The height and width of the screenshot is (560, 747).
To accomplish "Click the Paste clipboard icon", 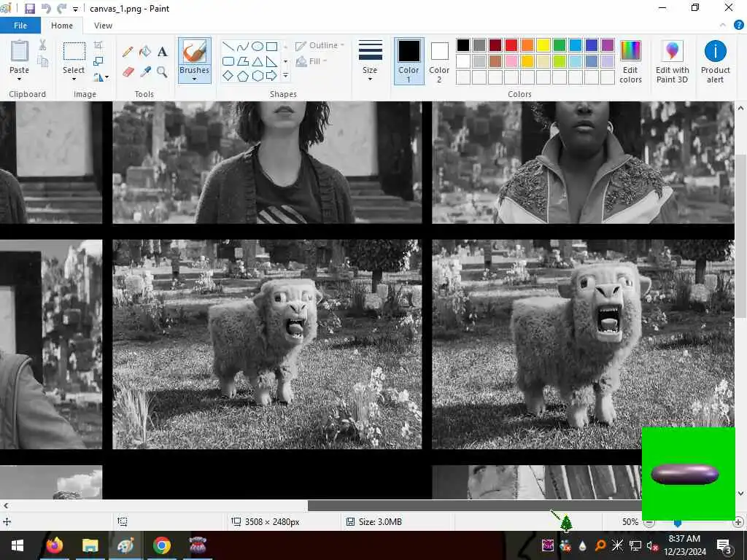I will pos(20,51).
